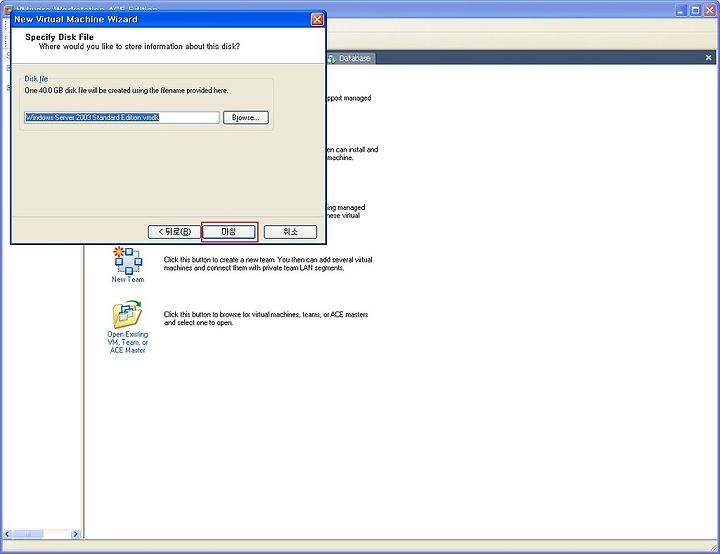Click the sidebar scroll left arrow

pos(7,534)
